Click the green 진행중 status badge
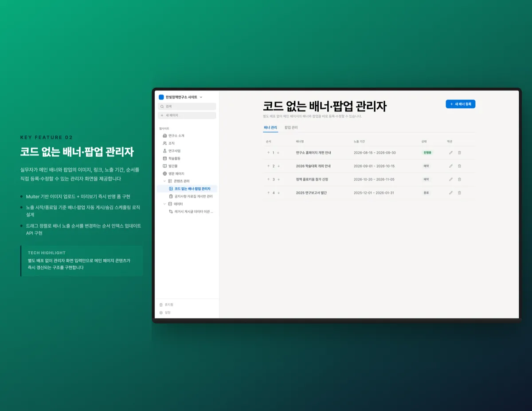 pos(427,153)
